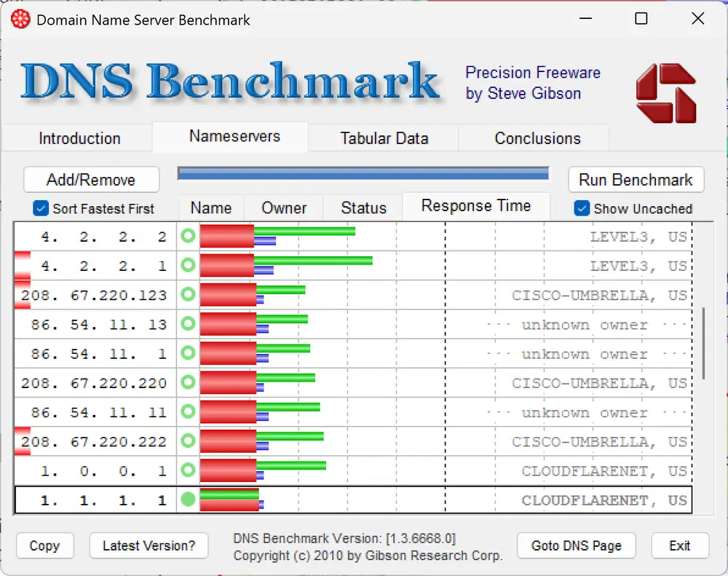
Task: Go to the Conclusions tab
Action: pos(537,138)
